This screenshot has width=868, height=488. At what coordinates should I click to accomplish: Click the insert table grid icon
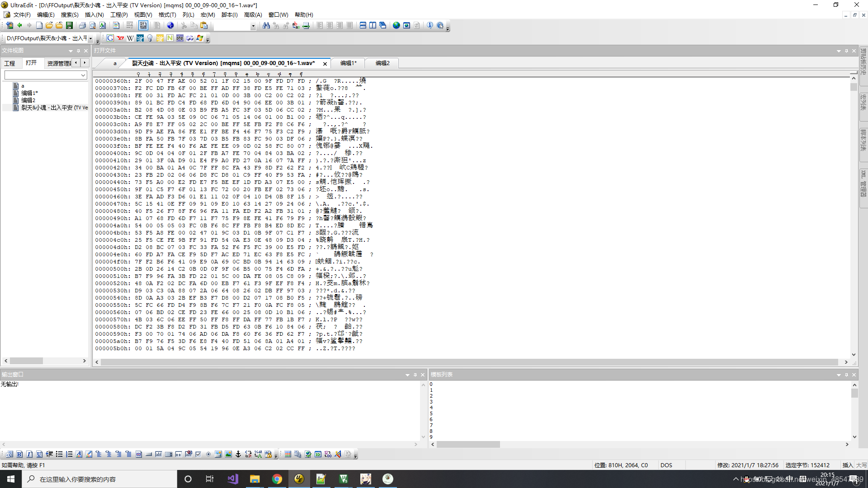pyautogui.click(x=288, y=455)
